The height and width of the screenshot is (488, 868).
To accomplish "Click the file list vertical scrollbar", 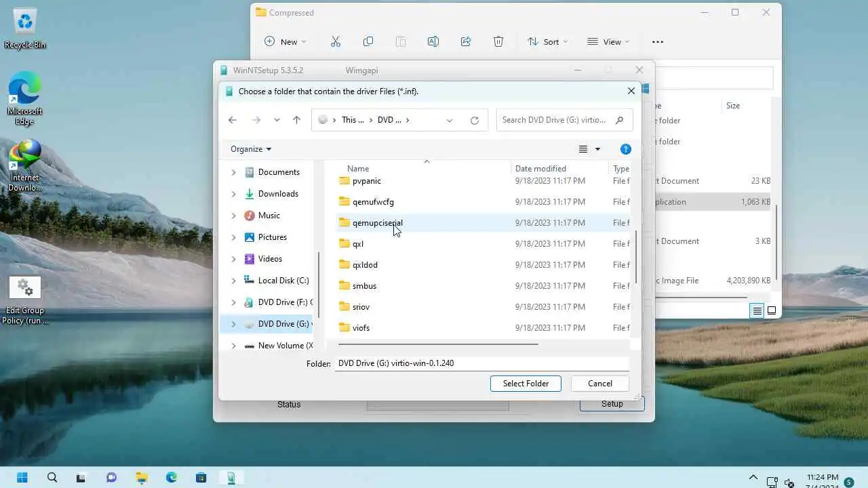I will (635, 256).
